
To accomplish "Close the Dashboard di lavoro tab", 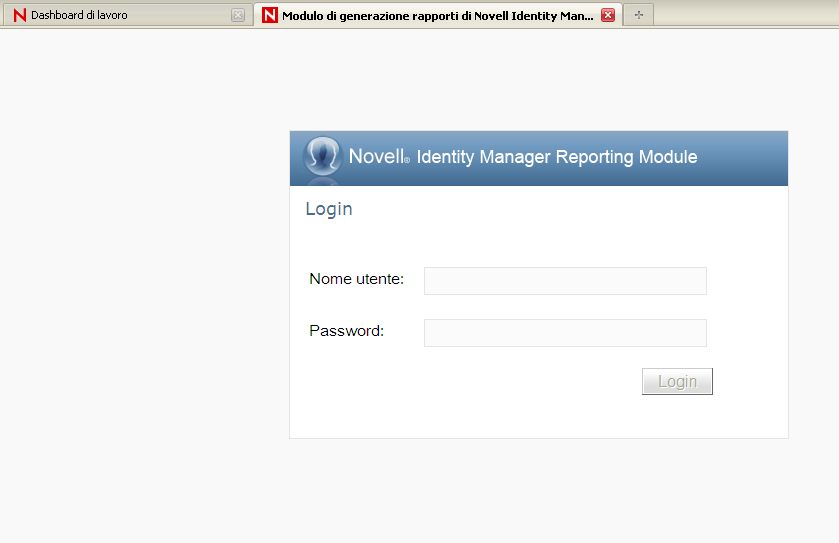I will pyautogui.click(x=238, y=15).
